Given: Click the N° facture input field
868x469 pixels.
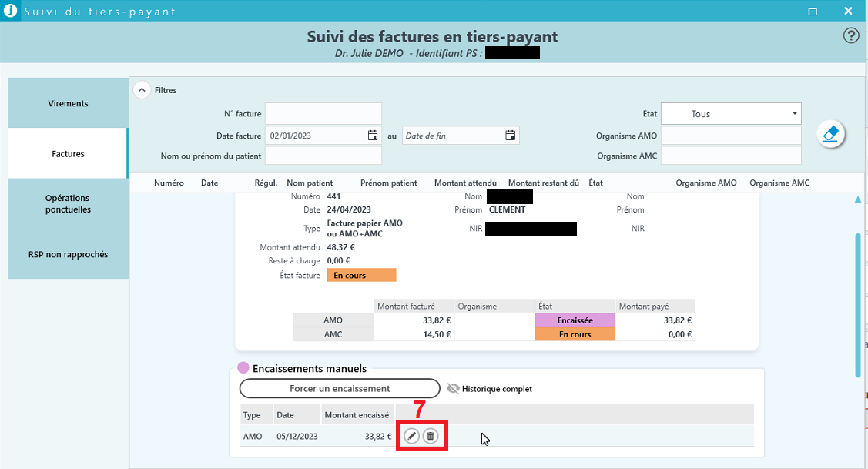Looking at the screenshot, I should pyautogui.click(x=323, y=114).
